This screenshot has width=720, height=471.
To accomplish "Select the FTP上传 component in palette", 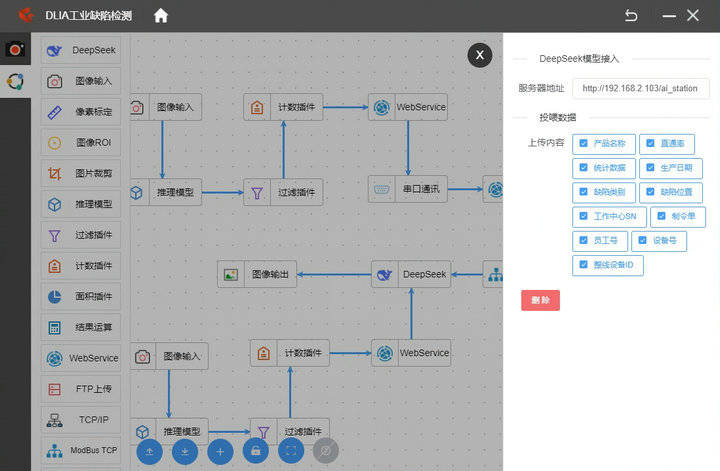I will click(81, 389).
